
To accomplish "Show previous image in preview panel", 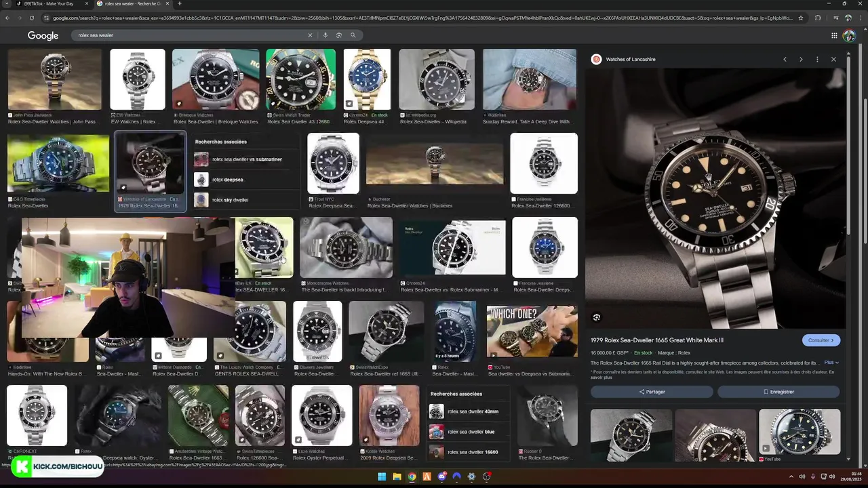I will [x=785, y=59].
